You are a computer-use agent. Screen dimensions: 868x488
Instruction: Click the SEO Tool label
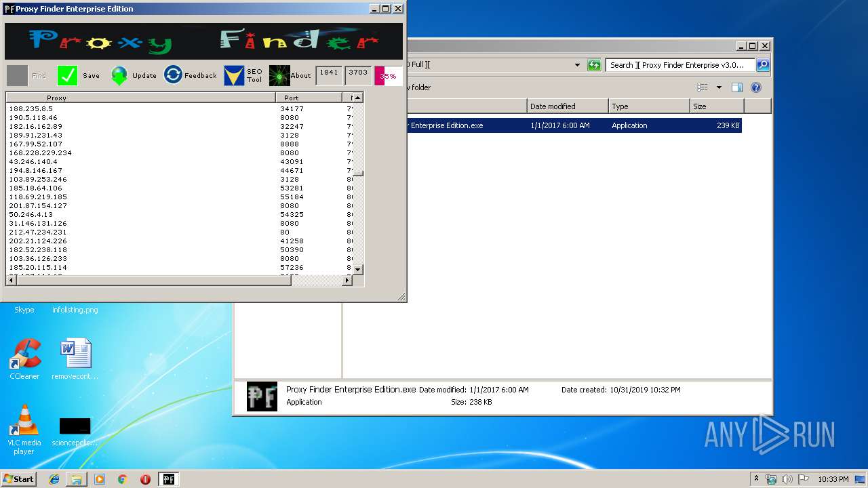point(254,75)
